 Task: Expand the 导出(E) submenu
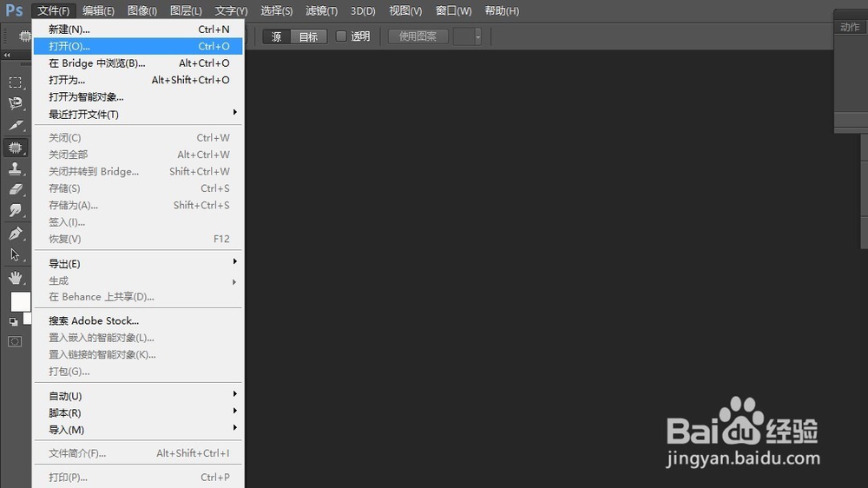pos(138,264)
